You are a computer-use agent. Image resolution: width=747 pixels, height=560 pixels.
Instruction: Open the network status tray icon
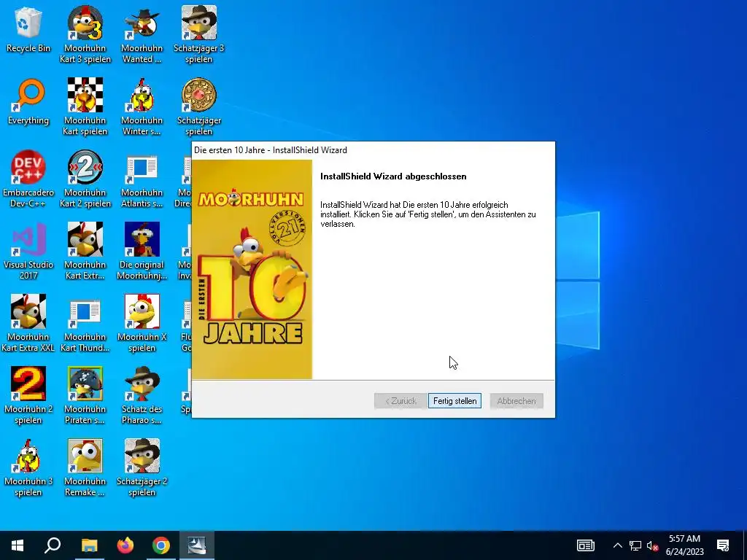tap(635, 545)
